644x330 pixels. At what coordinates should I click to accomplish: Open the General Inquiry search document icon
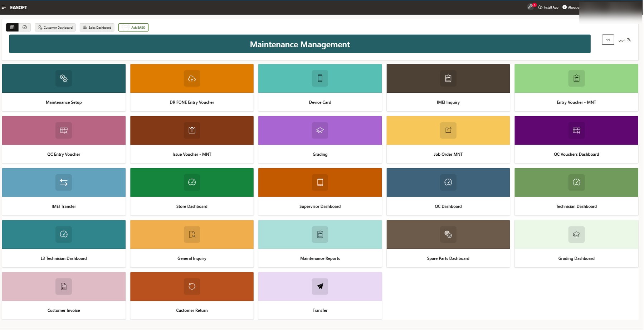coord(192,234)
